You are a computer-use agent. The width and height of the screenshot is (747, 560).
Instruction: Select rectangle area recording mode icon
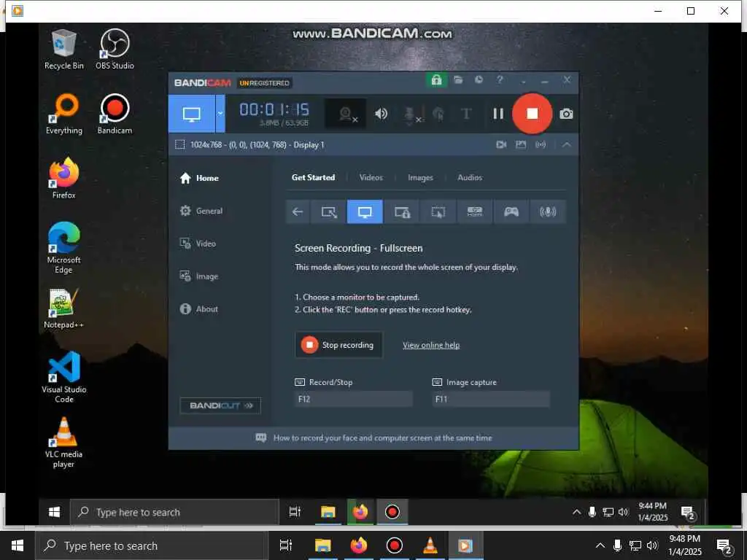[329, 211]
